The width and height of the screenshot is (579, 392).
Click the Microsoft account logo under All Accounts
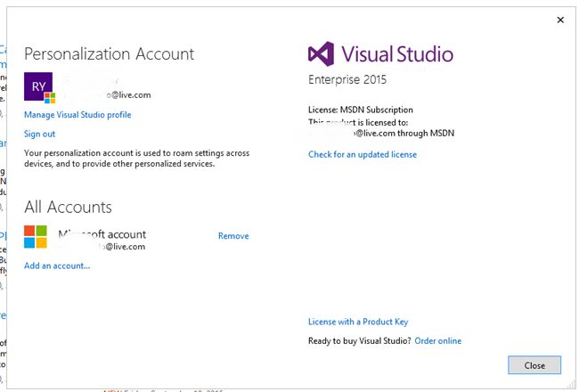pyautogui.click(x=36, y=236)
